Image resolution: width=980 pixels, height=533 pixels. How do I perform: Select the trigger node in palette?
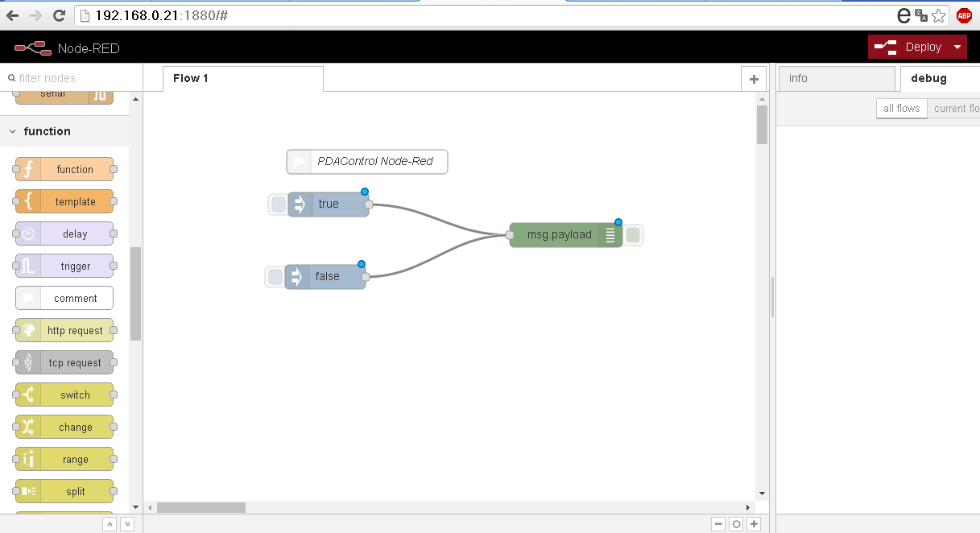click(x=64, y=266)
